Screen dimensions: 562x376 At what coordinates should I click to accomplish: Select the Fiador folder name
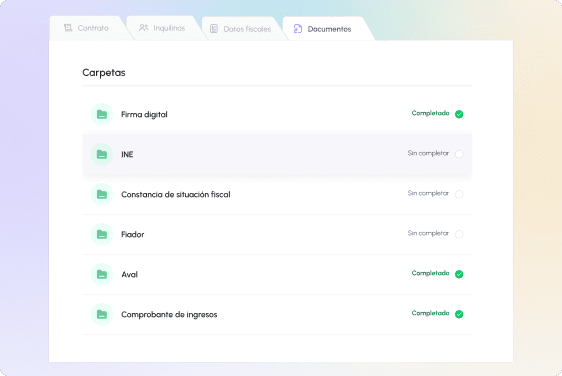point(133,234)
